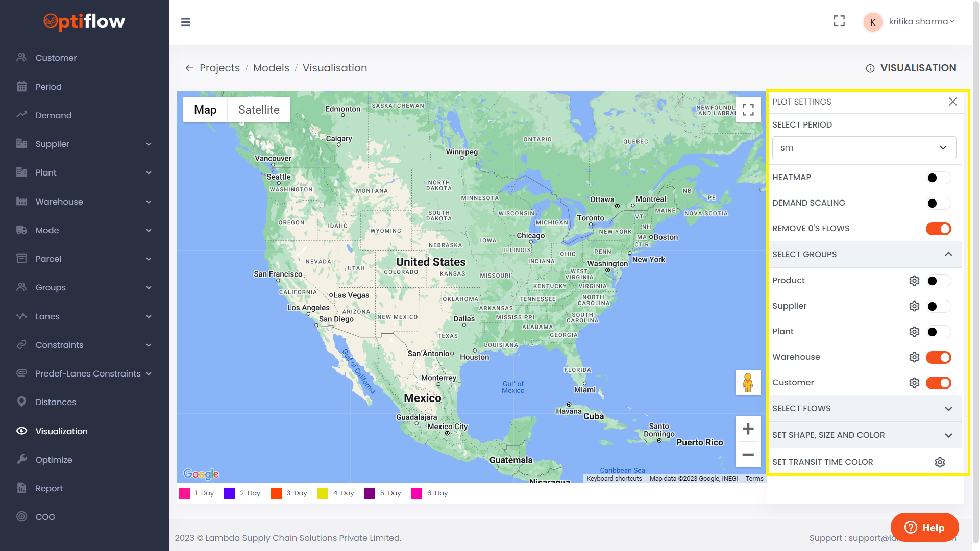The width and height of the screenshot is (980, 551).
Task: Disable Remove 0's Flows toggle
Action: (x=938, y=229)
